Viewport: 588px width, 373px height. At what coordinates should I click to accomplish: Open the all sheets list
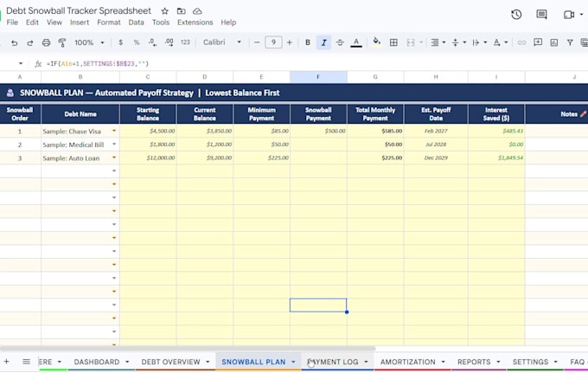[26, 362]
